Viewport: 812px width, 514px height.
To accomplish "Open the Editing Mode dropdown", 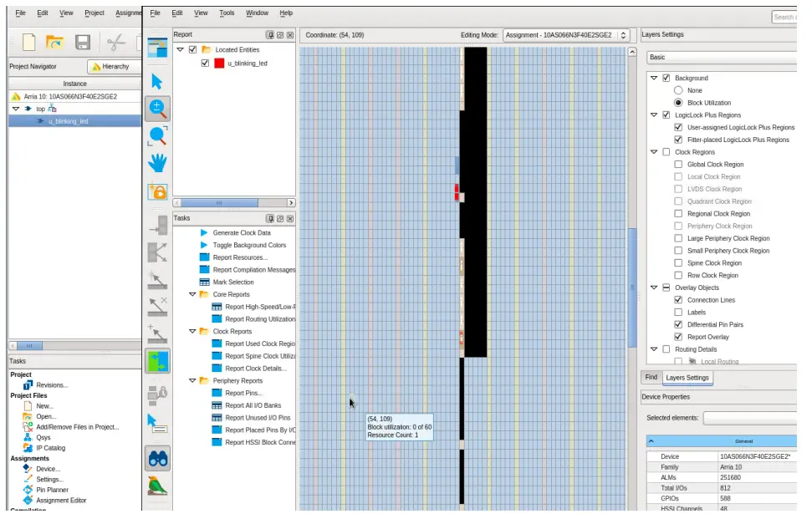I will pos(566,35).
